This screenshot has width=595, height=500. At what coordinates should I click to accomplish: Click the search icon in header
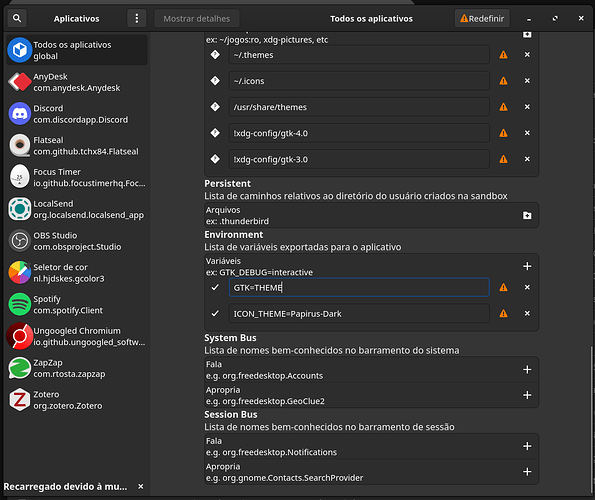17,18
